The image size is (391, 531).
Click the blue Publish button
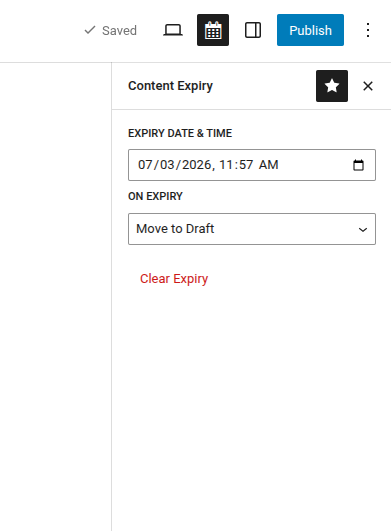[310, 30]
